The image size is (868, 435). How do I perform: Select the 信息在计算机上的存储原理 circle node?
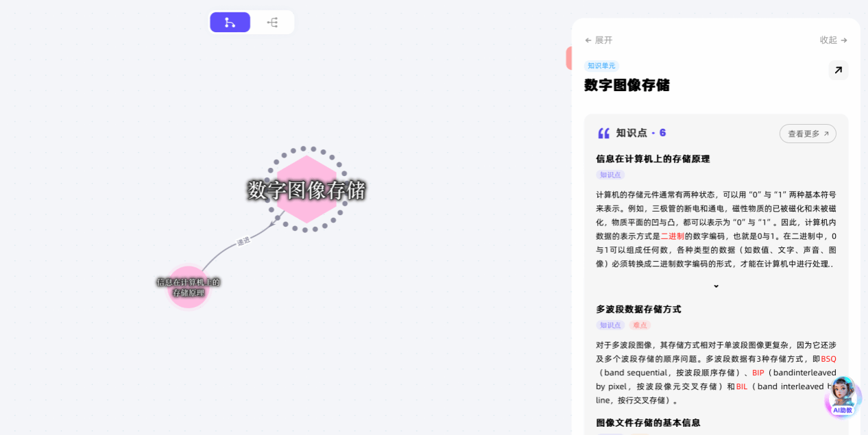point(189,287)
